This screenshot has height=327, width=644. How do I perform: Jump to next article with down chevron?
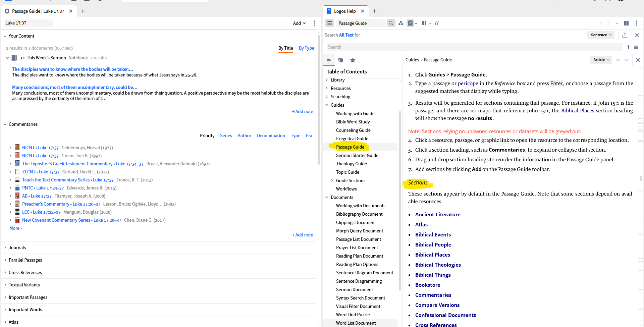(x=626, y=60)
